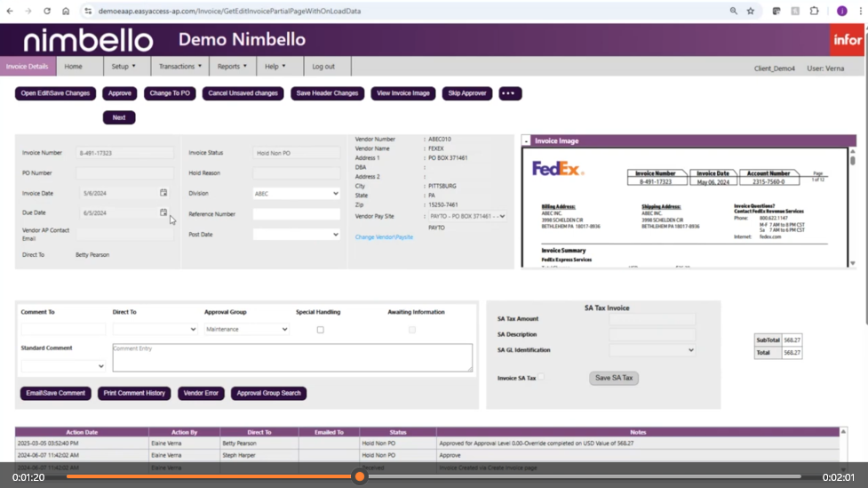
Task: Click the Comment Entry text box
Action: tap(292, 357)
